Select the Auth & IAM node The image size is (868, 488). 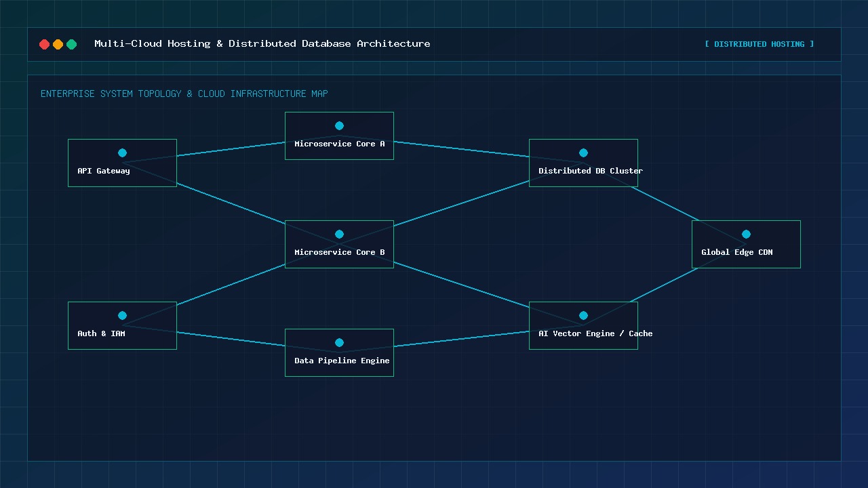click(122, 325)
